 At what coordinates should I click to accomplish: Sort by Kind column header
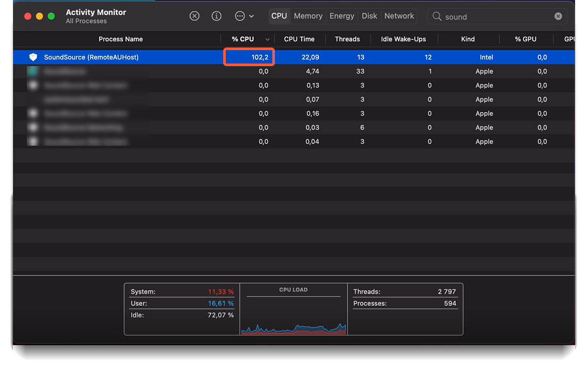tap(468, 39)
